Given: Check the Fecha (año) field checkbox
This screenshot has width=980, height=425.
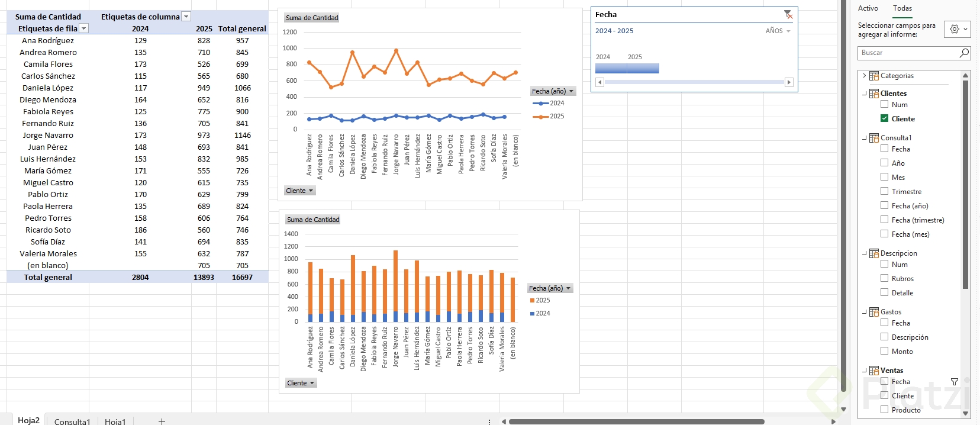Looking at the screenshot, I should tap(885, 205).
